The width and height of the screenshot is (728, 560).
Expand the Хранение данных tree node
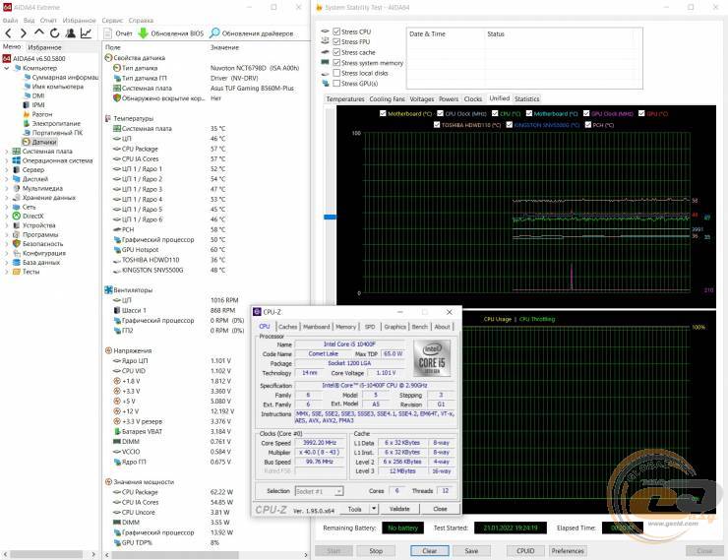click(7, 198)
